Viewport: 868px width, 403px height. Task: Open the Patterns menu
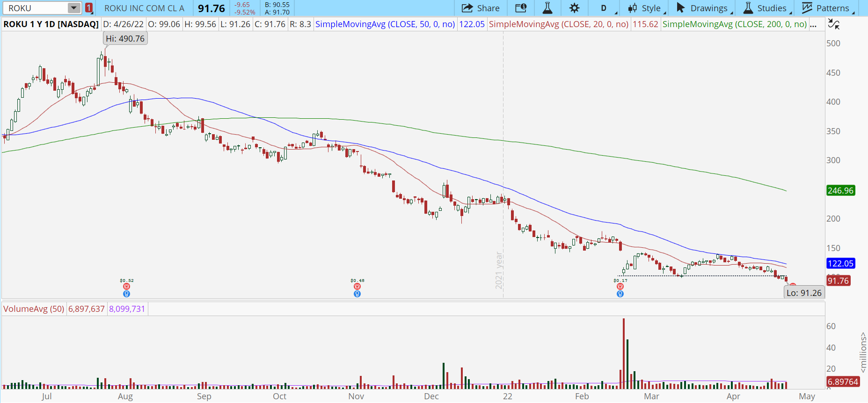pyautogui.click(x=827, y=8)
